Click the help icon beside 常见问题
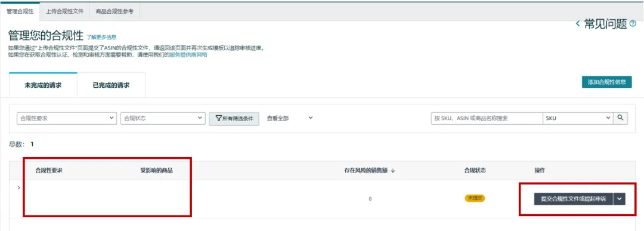644x231 pixels. 633,24
